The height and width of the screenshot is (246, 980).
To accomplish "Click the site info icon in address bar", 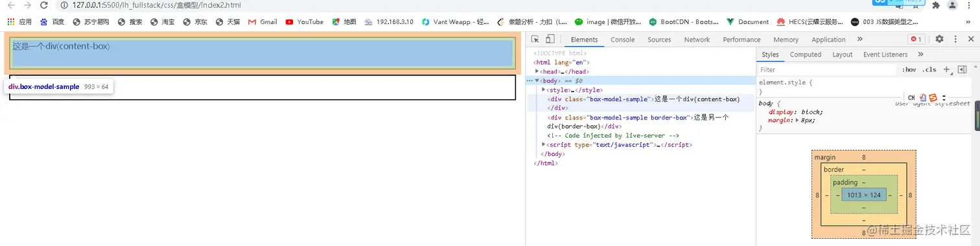I will click(64, 5).
